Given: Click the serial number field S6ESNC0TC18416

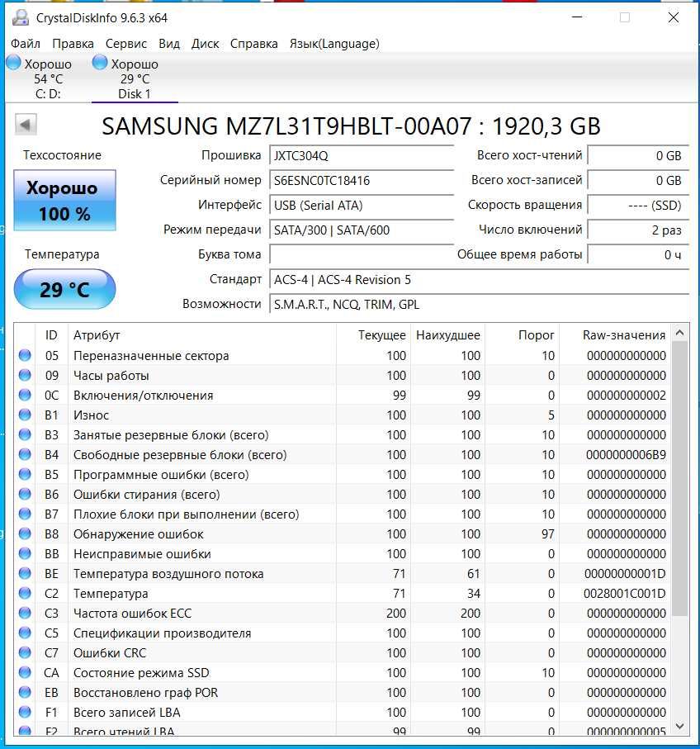Looking at the screenshot, I should point(362,181).
